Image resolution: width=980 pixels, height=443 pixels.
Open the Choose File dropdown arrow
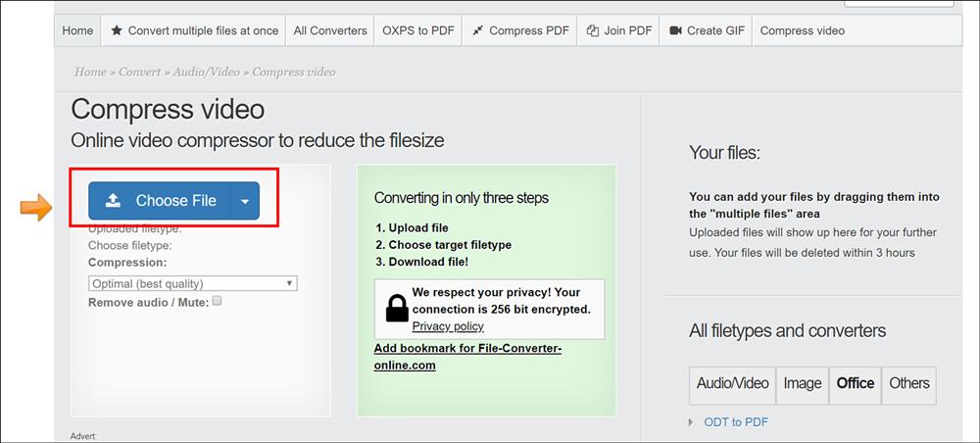[244, 201]
